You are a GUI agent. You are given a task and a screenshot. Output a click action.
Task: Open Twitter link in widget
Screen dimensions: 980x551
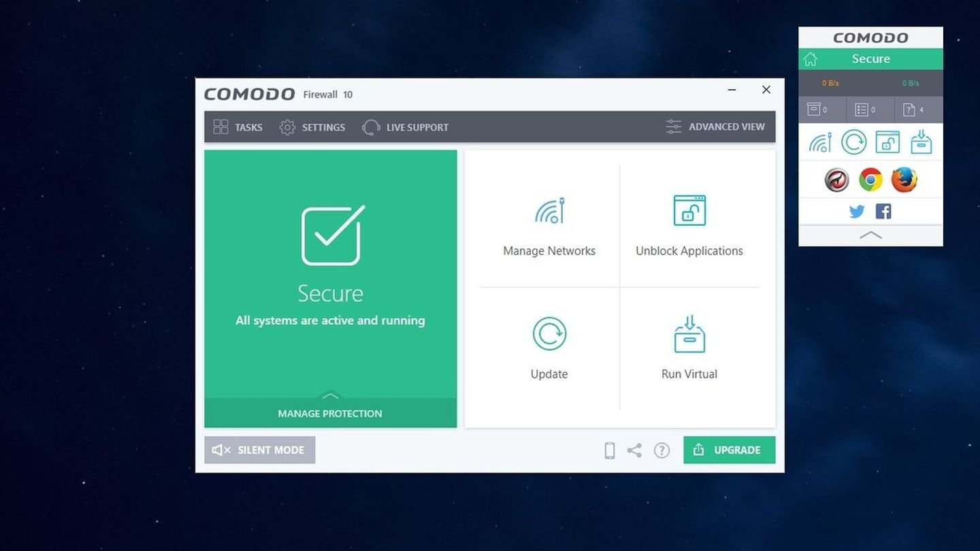click(857, 212)
